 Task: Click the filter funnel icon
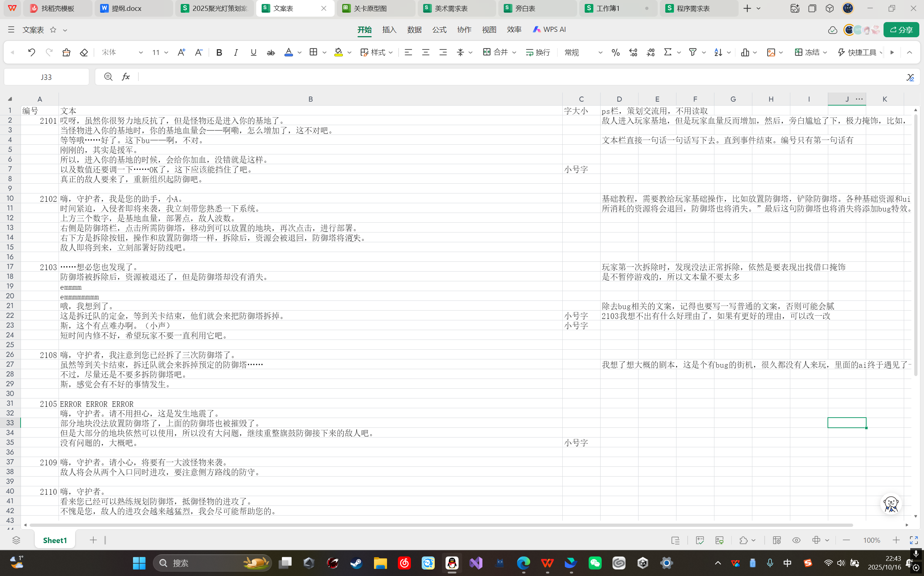tap(692, 52)
